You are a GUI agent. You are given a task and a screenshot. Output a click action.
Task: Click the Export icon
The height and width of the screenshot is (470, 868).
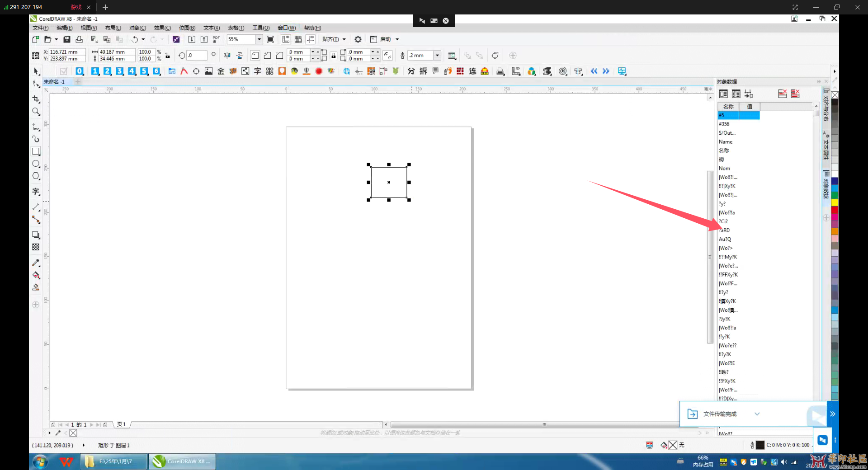coord(204,39)
